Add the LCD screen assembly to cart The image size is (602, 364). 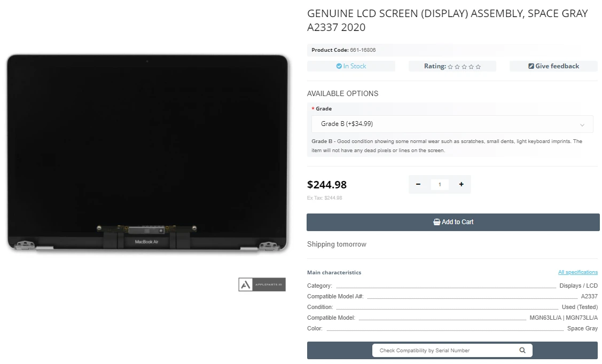click(x=453, y=222)
